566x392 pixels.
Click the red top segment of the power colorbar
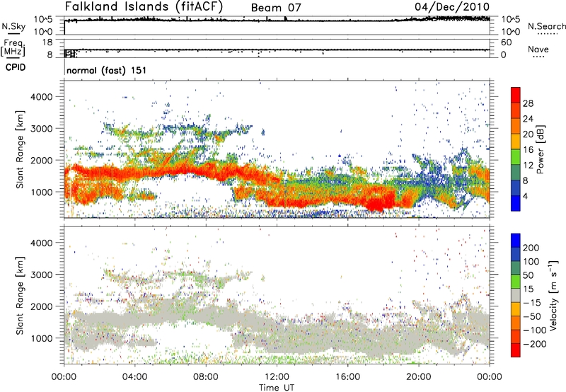(x=516, y=96)
